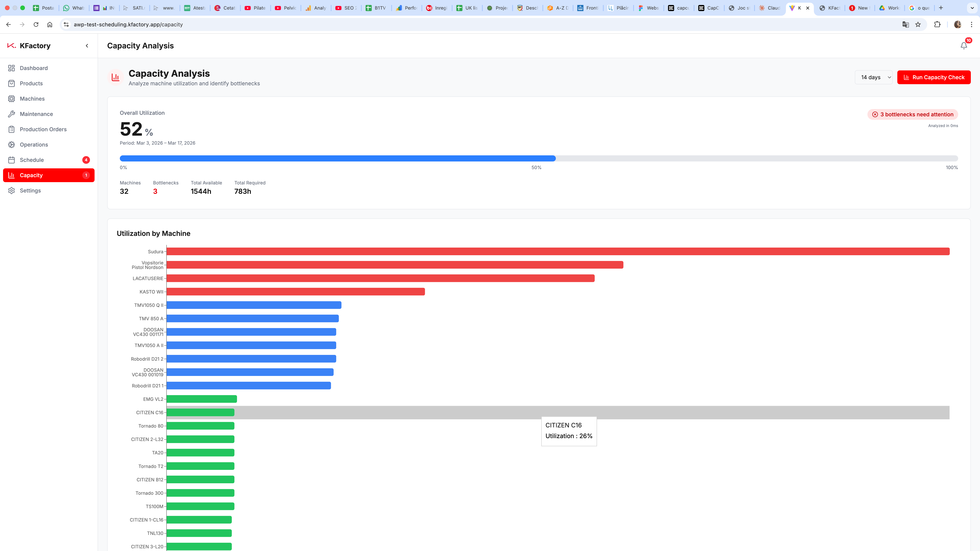Click the red Bottlenecks count 3
The image size is (980, 551).
(155, 191)
